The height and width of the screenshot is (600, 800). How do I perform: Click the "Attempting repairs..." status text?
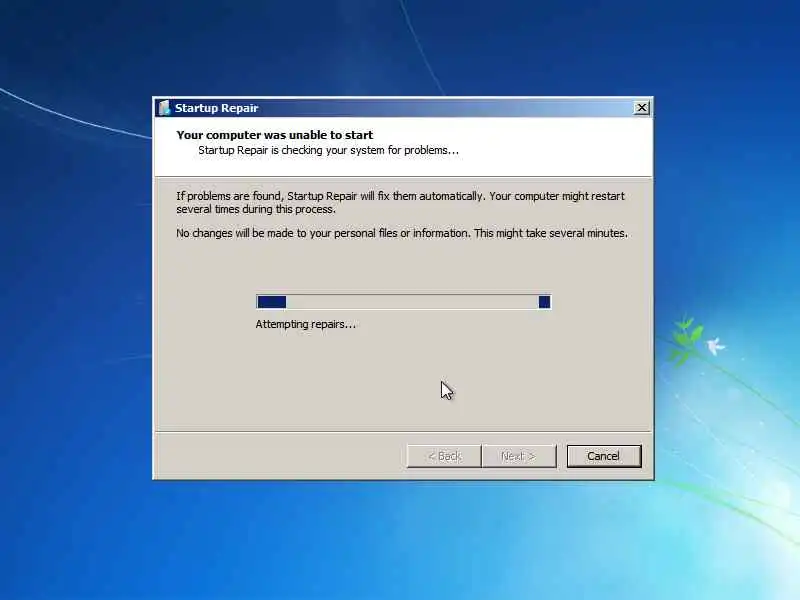click(306, 324)
